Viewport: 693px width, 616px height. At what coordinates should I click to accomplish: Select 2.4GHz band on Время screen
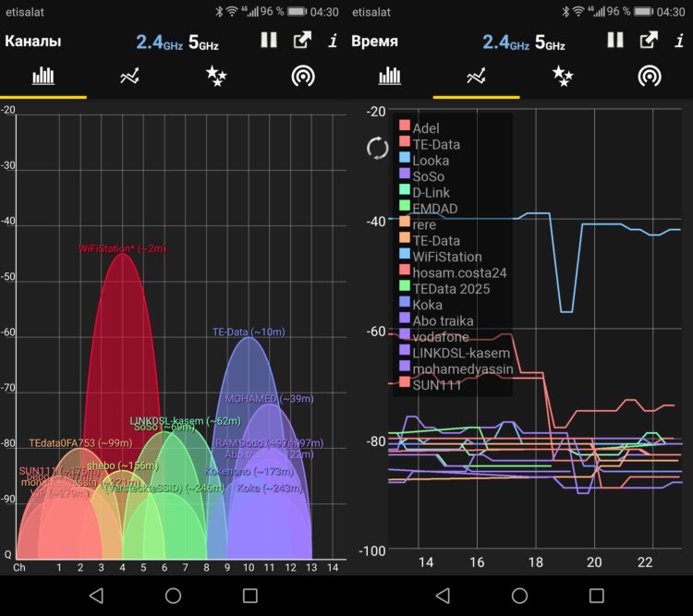[x=505, y=42]
